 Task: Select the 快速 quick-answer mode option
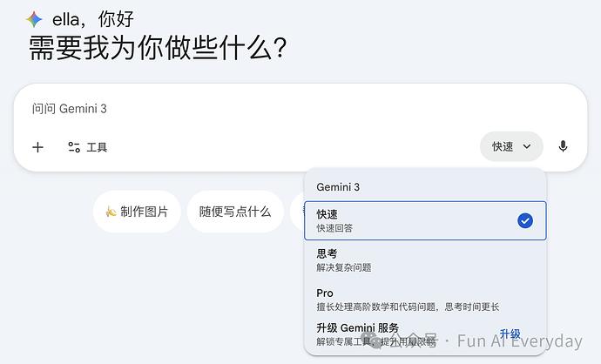(409, 220)
